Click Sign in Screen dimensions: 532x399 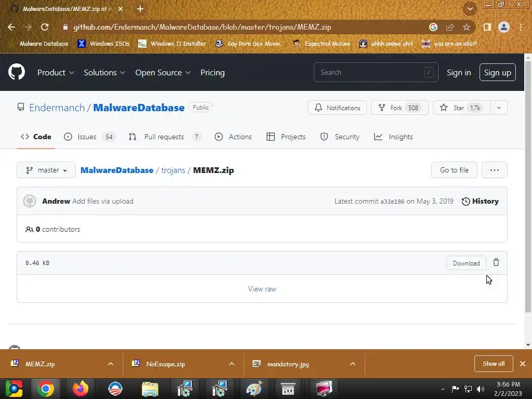459,73
